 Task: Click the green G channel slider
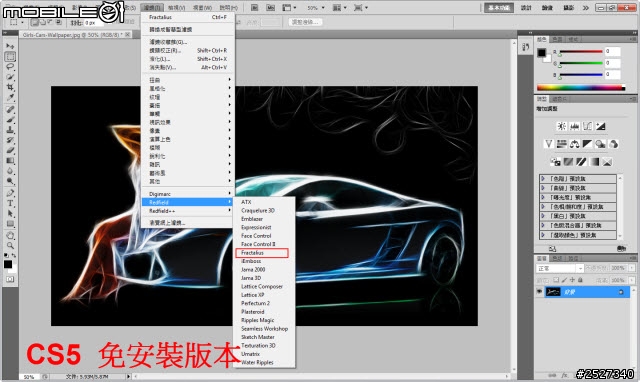(581, 63)
